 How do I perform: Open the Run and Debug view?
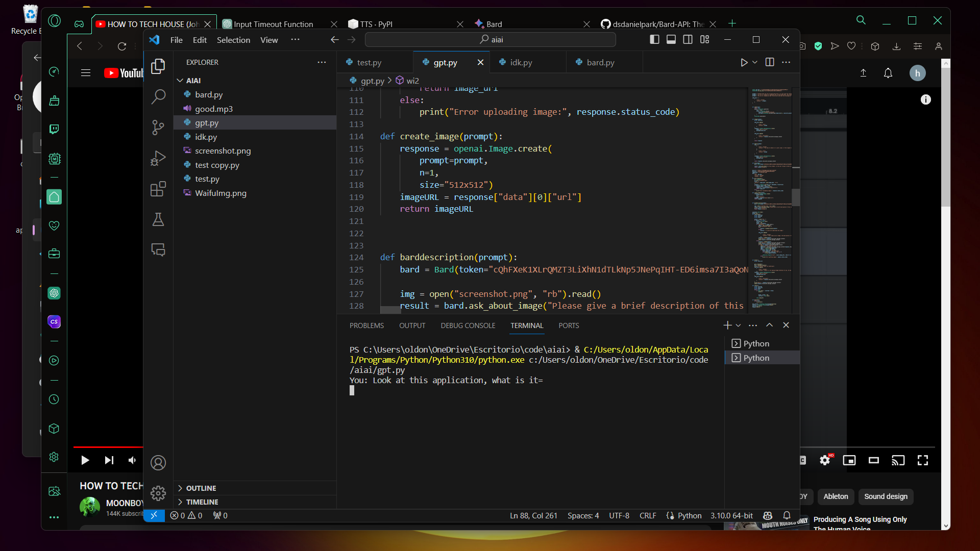(158, 158)
